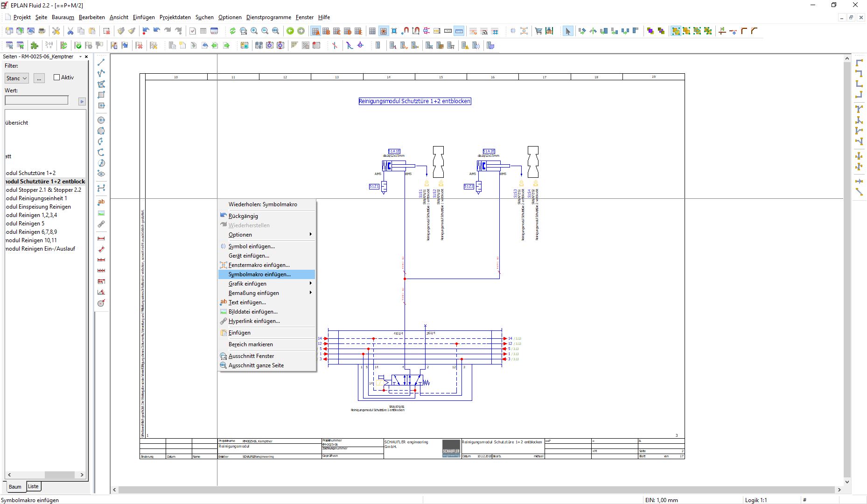Viewport: 867px width, 504px height.
Task: Select the Hyperlink chain tool
Action: 101,224
